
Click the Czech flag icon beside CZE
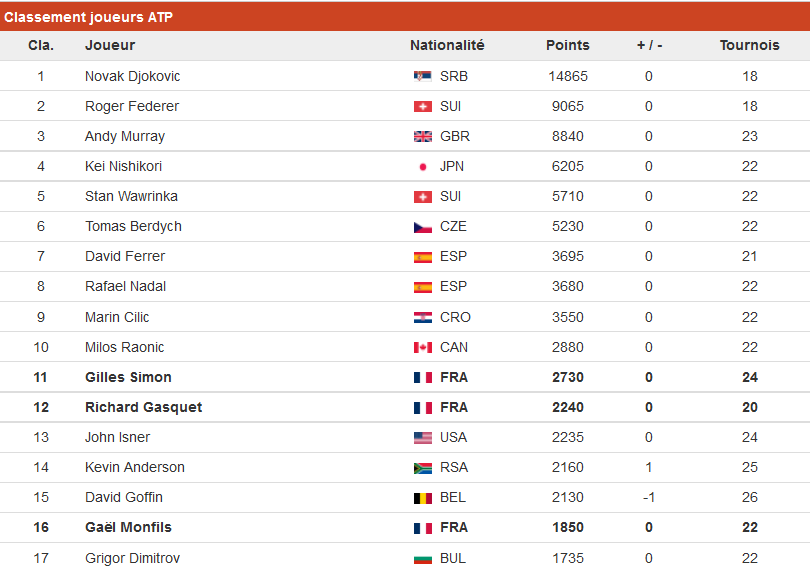[x=423, y=227]
